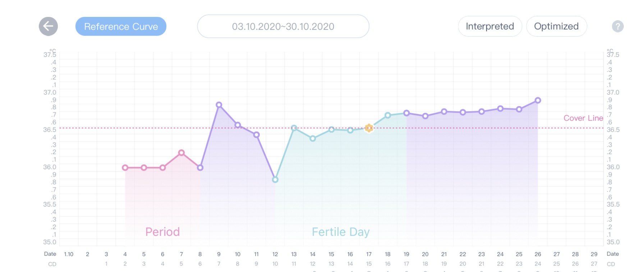Select the data point on date 14
Viewport: 644px width, 272px height.
click(x=313, y=138)
